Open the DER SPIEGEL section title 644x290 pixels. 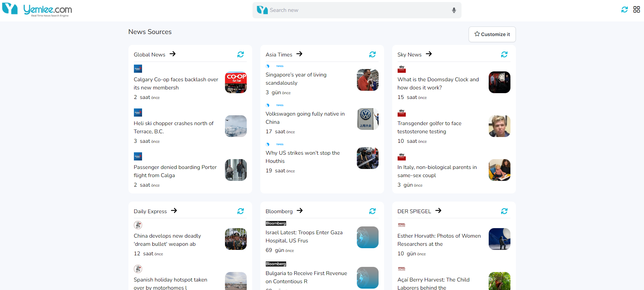click(414, 211)
